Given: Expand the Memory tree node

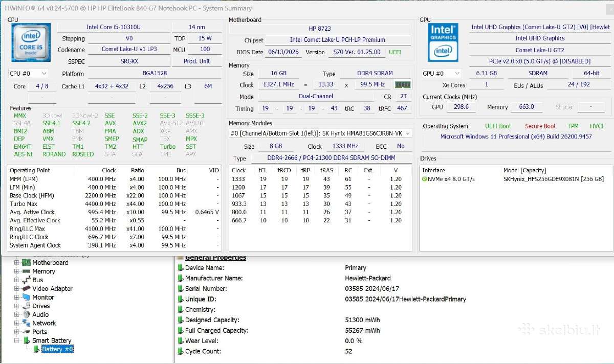Looking at the screenshot, I should (17, 271).
